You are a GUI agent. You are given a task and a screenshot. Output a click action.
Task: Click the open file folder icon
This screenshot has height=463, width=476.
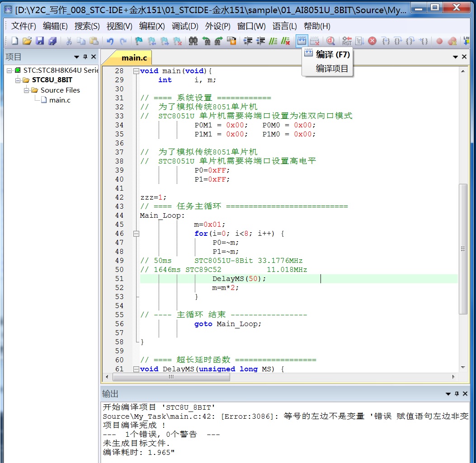(27, 41)
